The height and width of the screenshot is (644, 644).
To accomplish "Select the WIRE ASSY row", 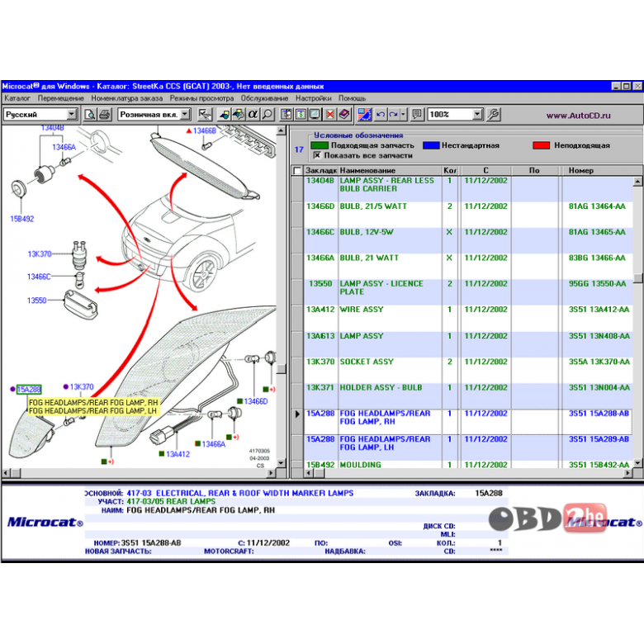I will point(468,318).
